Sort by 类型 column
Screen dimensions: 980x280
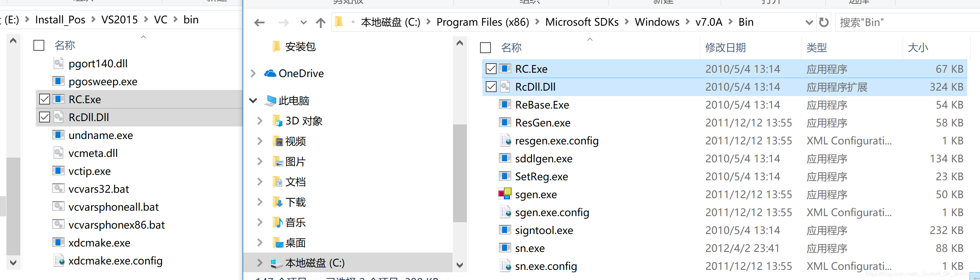816,48
